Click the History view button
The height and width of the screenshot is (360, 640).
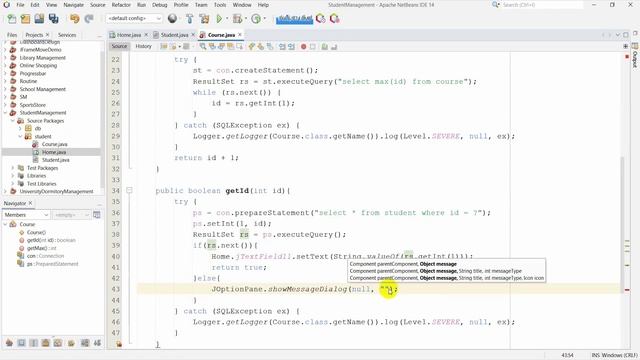[143, 47]
